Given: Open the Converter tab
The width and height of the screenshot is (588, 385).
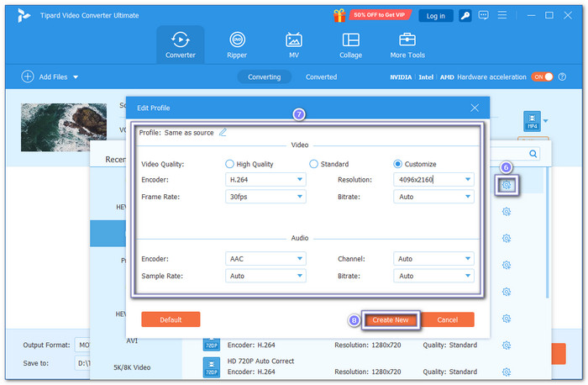Looking at the screenshot, I should 181,45.
